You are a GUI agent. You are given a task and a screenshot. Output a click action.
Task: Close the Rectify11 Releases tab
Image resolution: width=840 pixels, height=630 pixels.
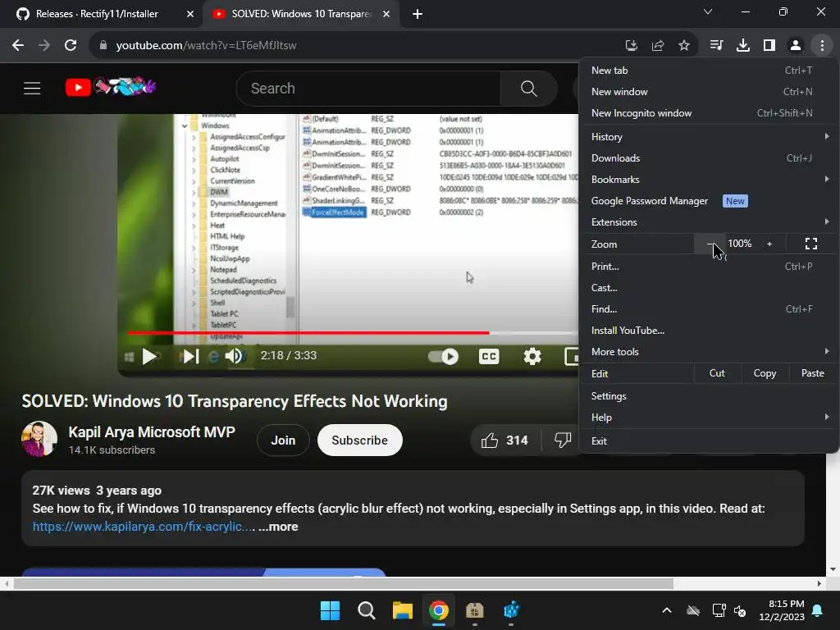(x=190, y=14)
